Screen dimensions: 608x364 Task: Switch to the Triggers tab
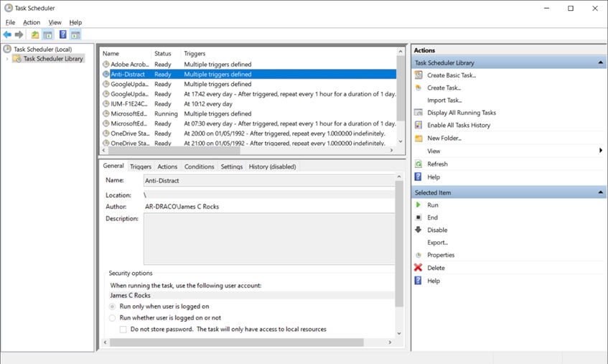coord(141,167)
